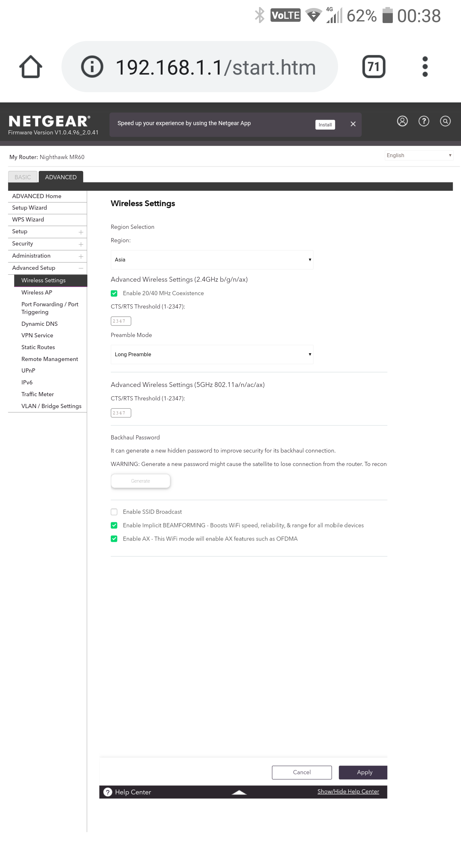Click the NETGEAR logo
This screenshot has height=868, width=461.
(x=49, y=121)
